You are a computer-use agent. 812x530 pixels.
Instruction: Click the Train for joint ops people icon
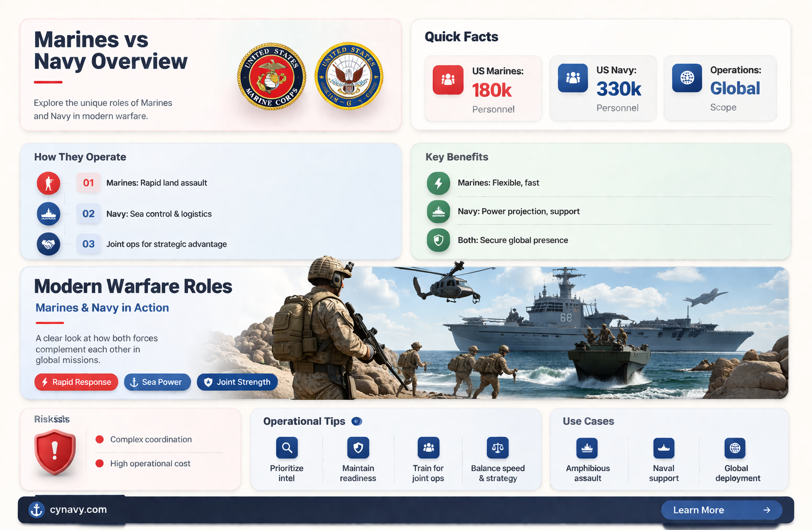pos(428,448)
